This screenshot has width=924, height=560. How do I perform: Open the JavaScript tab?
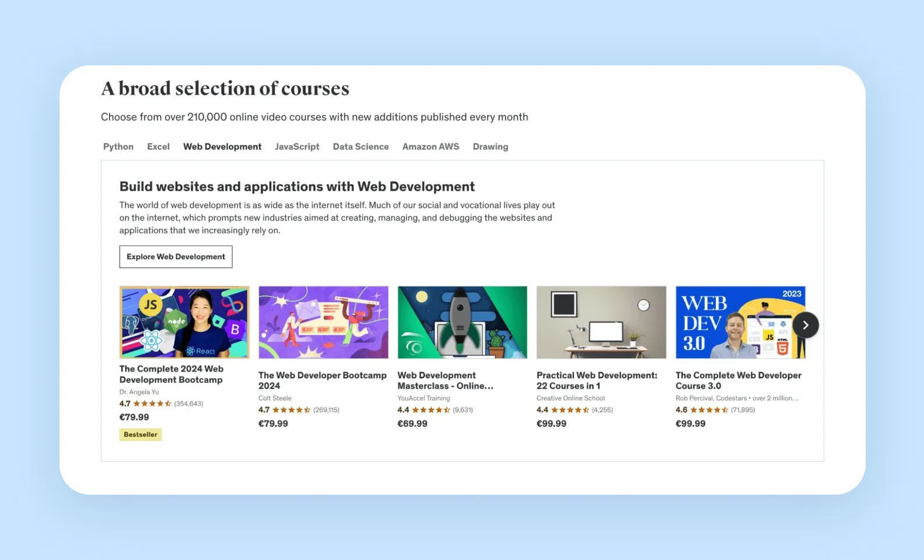tap(297, 146)
